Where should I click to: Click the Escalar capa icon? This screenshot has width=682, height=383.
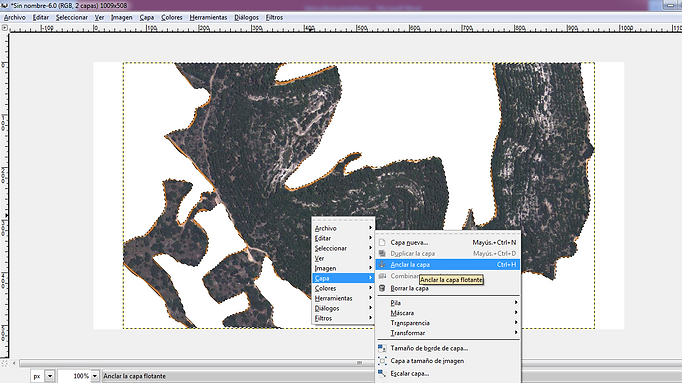(382, 373)
